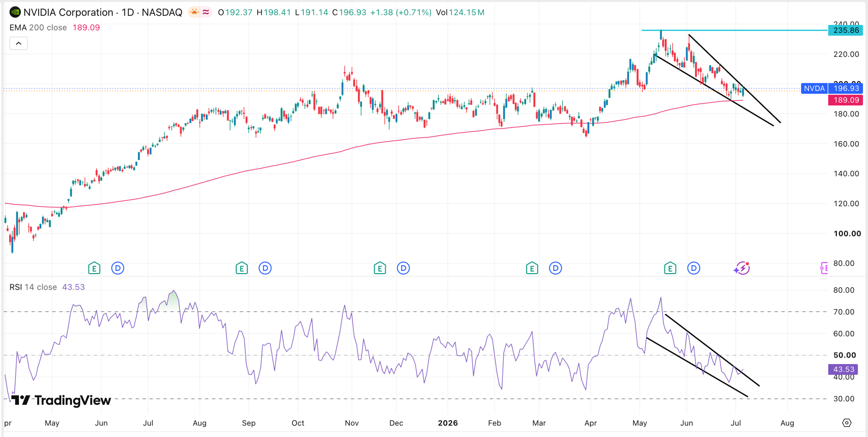Click the cyan 235.86 price label
868x437 pixels.
(846, 31)
